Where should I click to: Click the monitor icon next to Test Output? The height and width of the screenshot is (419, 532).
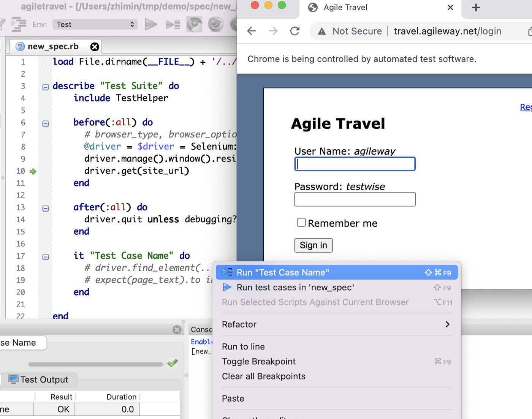tap(13, 379)
